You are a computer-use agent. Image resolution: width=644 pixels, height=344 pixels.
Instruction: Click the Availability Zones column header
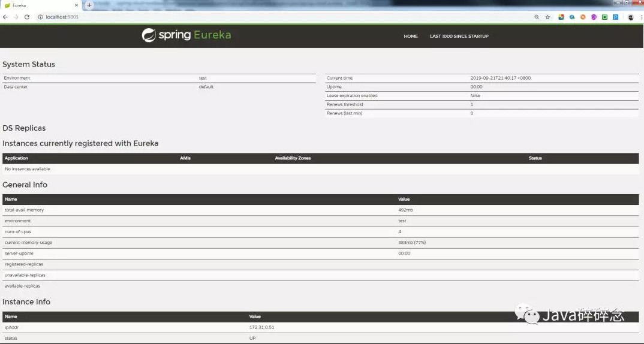point(293,158)
